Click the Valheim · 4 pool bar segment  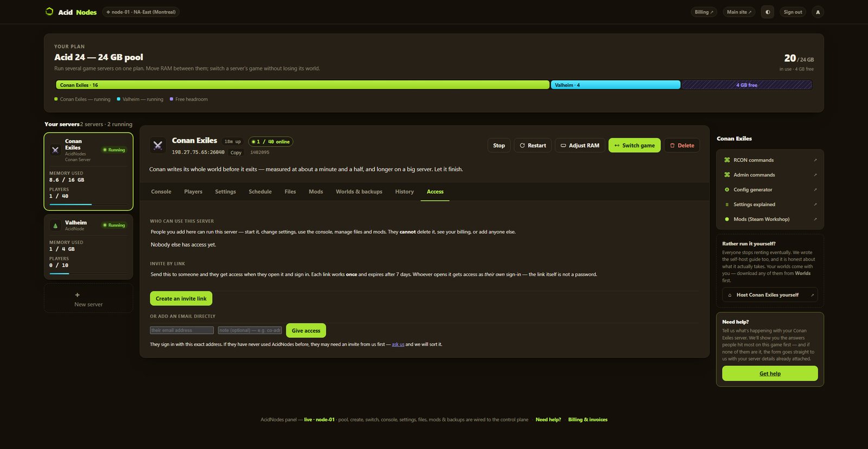coord(616,85)
